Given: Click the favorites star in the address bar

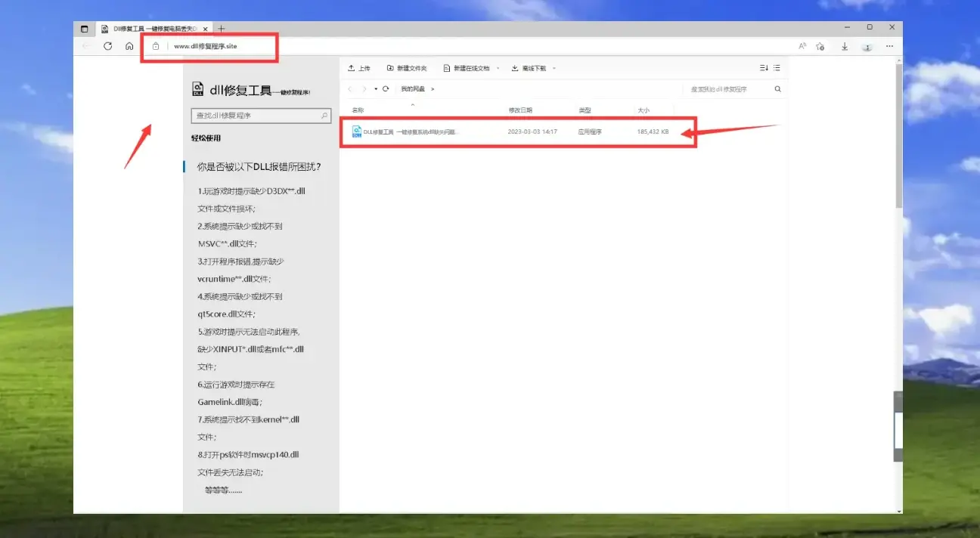Looking at the screenshot, I should (820, 46).
